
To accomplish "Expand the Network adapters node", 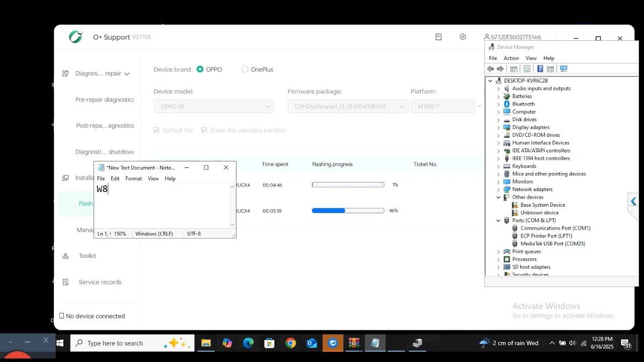I will coord(499,190).
